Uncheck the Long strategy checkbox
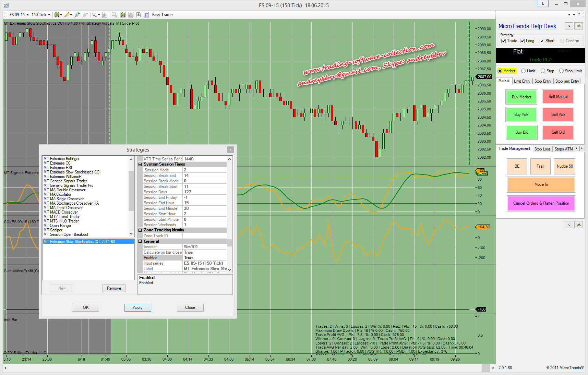Viewport: 588px width, 375px height. 523,41
